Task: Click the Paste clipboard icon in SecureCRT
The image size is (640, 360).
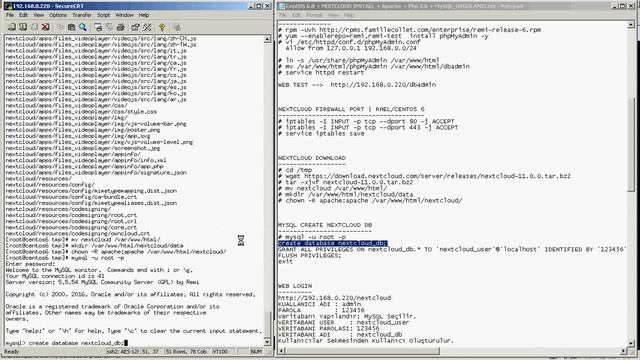Action: point(71,27)
